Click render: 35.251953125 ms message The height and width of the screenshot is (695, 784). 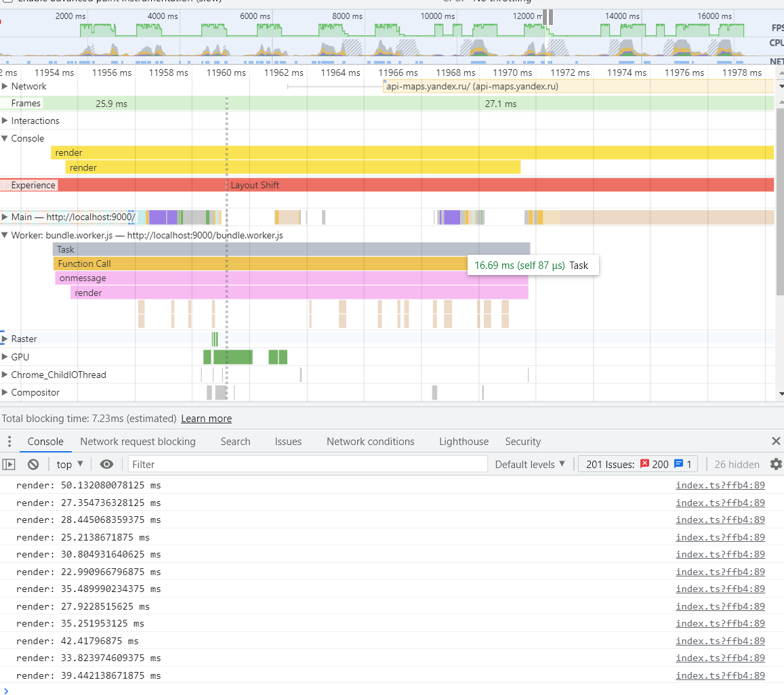[80, 623]
